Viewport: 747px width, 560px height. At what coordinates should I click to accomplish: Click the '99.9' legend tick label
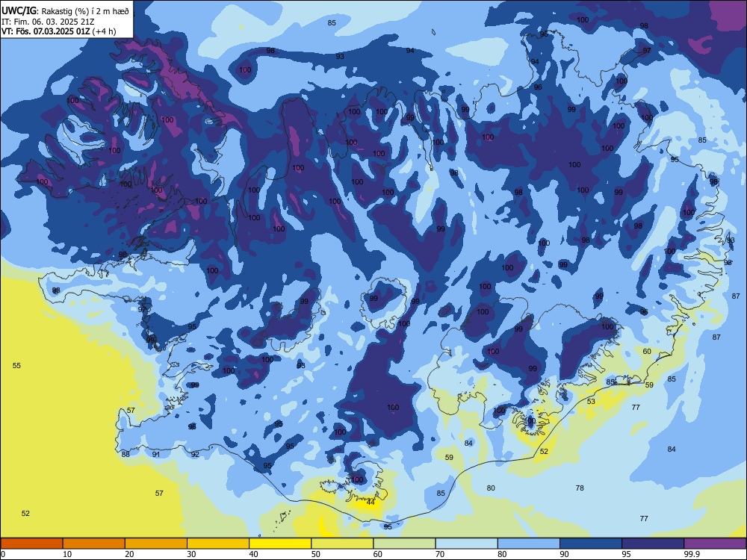[692, 554]
